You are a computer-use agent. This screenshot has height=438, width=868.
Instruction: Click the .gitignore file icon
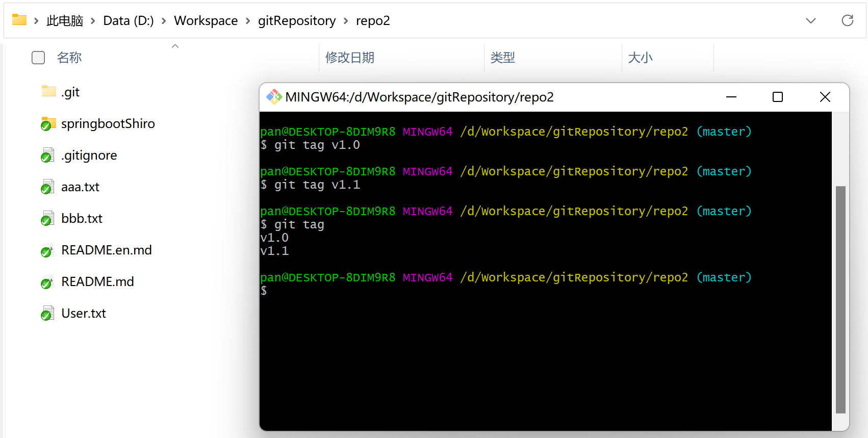pyautogui.click(x=48, y=156)
